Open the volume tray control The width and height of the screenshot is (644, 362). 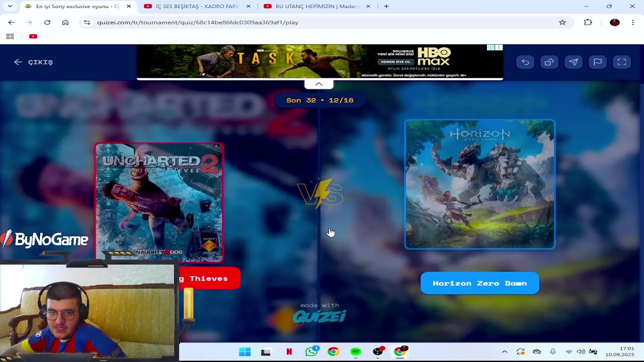tap(581, 352)
